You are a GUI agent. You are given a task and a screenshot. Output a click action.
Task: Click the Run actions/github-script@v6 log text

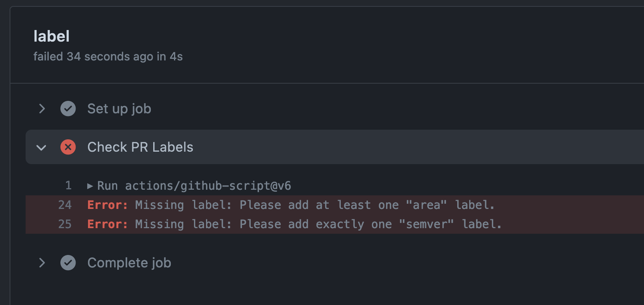point(194,186)
